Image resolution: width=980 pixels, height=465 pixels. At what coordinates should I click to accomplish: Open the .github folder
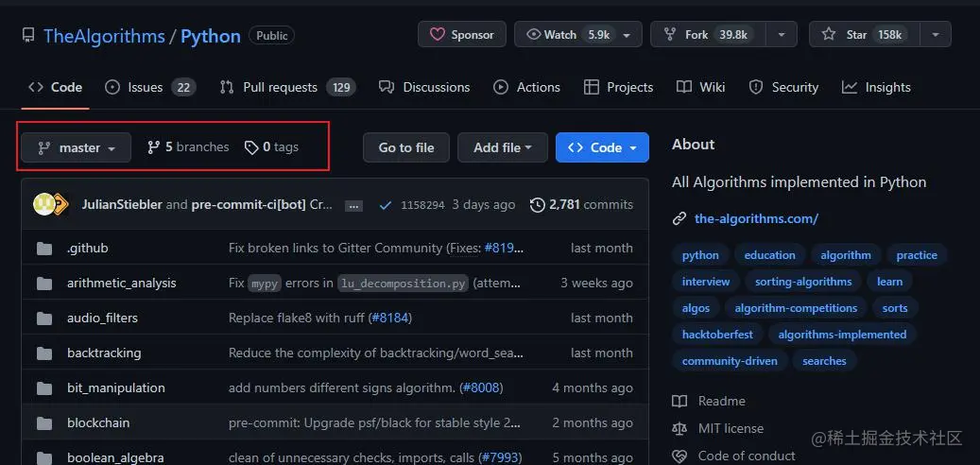click(88, 249)
